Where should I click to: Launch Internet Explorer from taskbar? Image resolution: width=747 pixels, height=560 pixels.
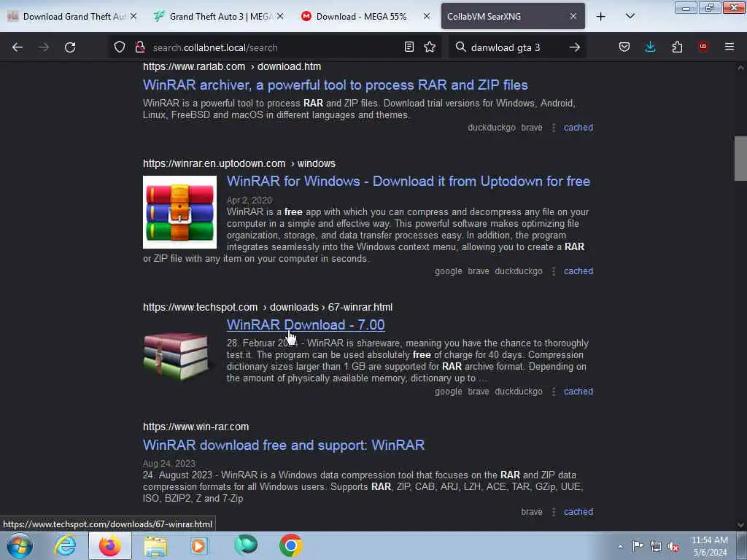[65, 545]
